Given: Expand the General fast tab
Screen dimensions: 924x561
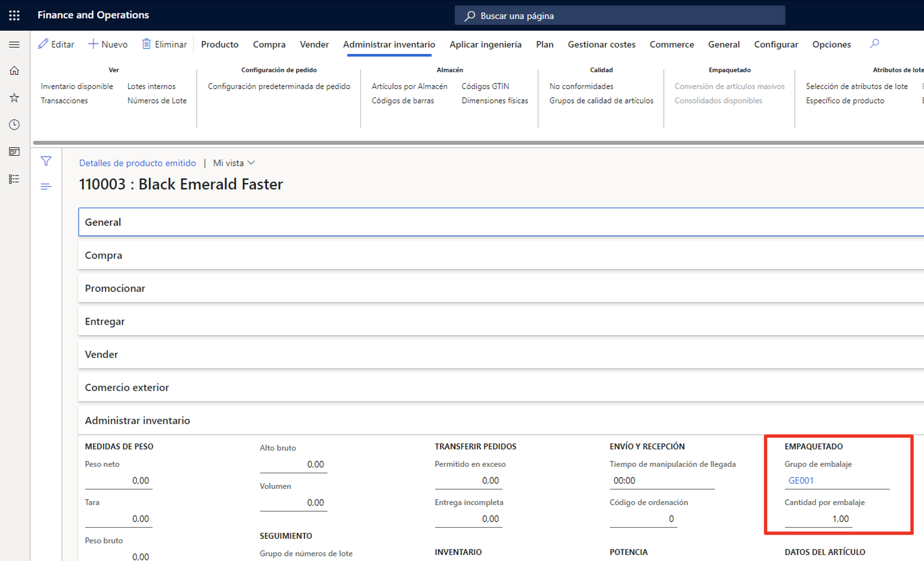Looking at the screenshot, I should click(501, 222).
